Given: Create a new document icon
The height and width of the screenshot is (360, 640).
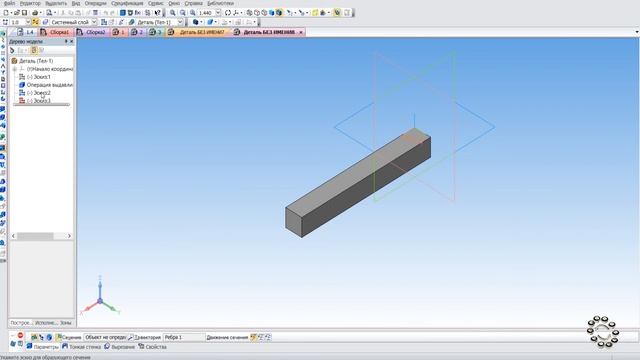Looking at the screenshot, I should pyautogui.click(x=6, y=13).
